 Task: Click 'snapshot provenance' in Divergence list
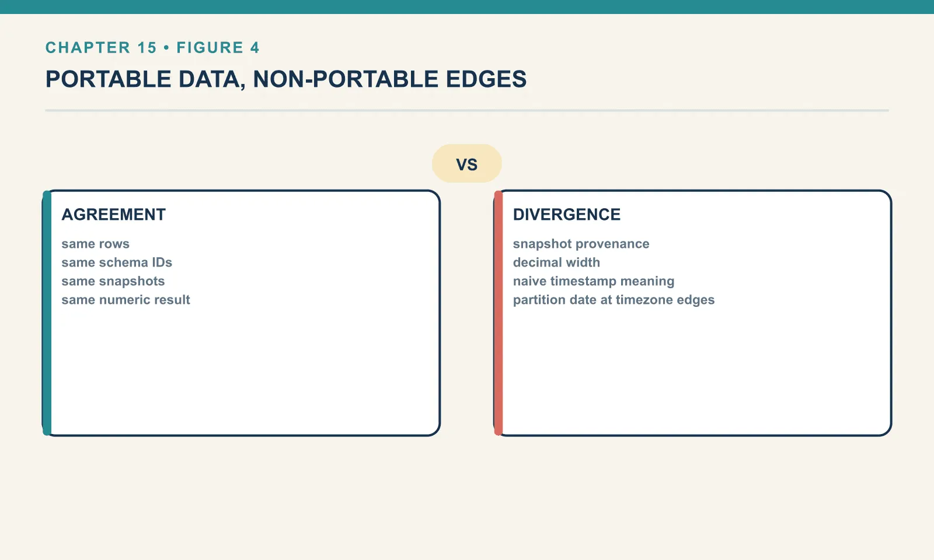[x=581, y=244]
